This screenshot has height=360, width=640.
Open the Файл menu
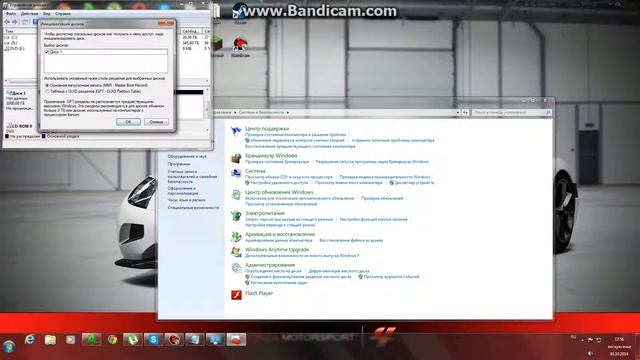(x=11, y=13)
